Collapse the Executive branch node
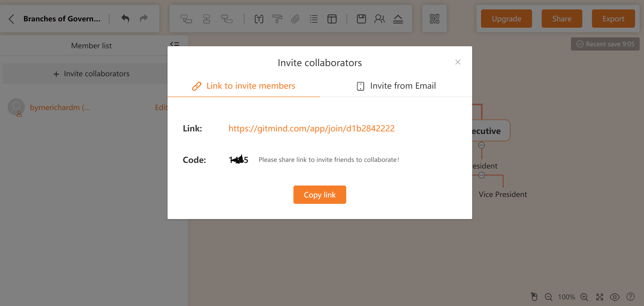This screenshot has height=306, width=644. coord(482,145)
